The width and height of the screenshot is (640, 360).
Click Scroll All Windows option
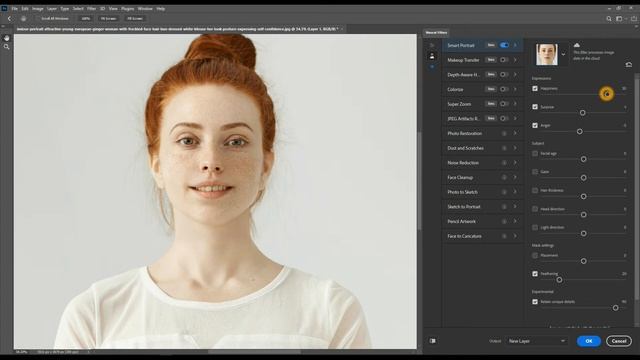point(55,18)
